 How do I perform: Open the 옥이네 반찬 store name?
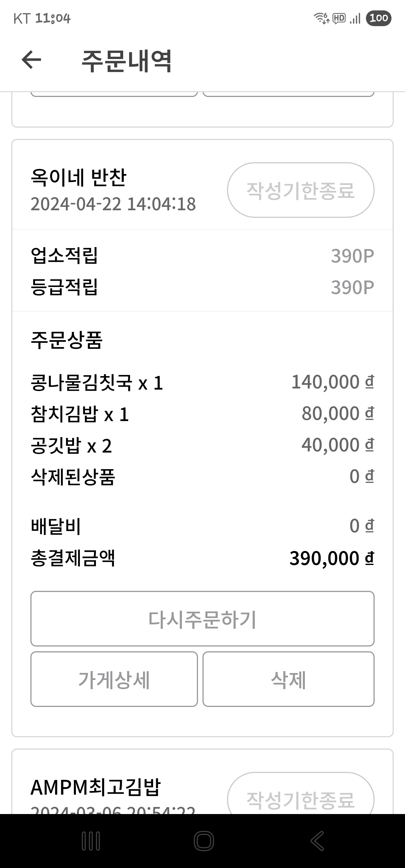pos(78,177)
